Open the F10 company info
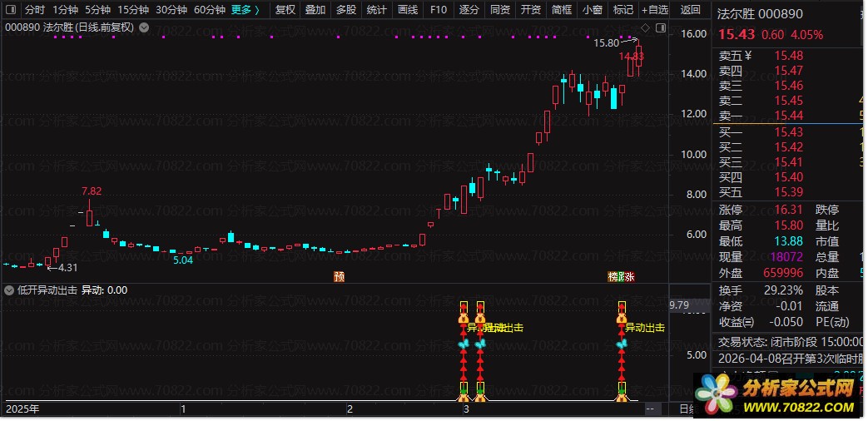The height and width of the screenshot is (421, 868). click(439, 9)
